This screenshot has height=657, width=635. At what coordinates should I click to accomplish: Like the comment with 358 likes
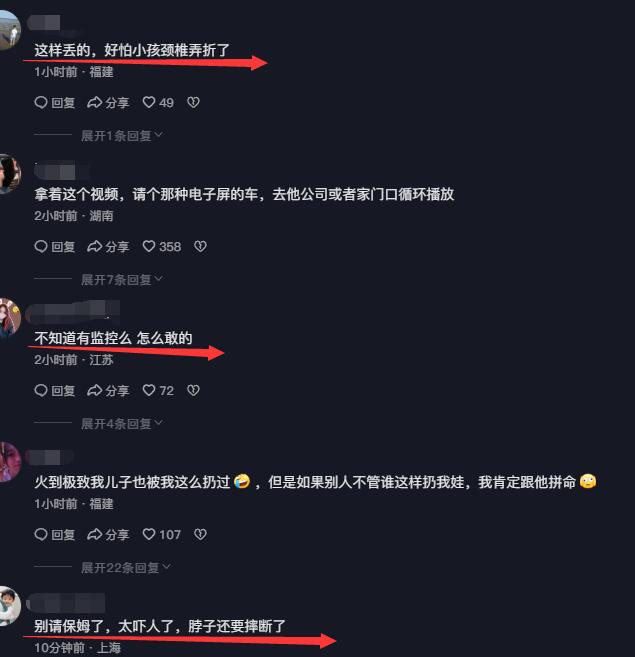click(x=162, y=246)
